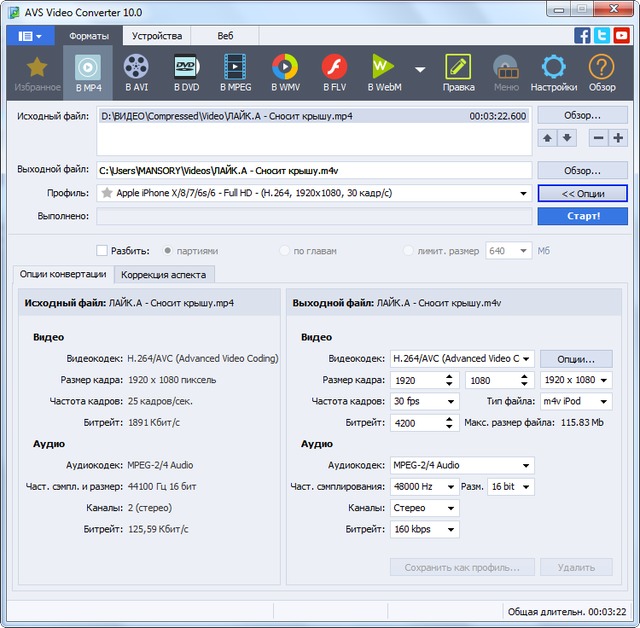Switch to the Веб tab
Viewport: 640px width, 628px height.
pyautogui.click(x=225, y=36)
